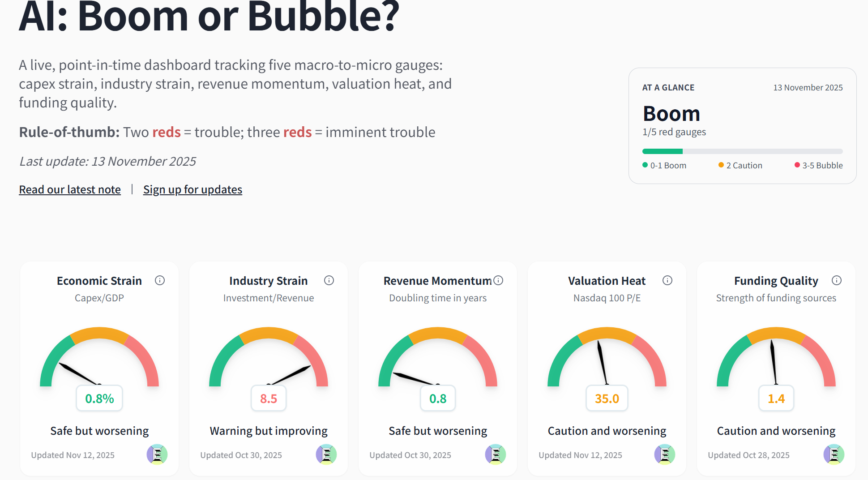868x480 pixels.
Task: Click the Funding Quality info icon
Action: (x=837, y=280)
